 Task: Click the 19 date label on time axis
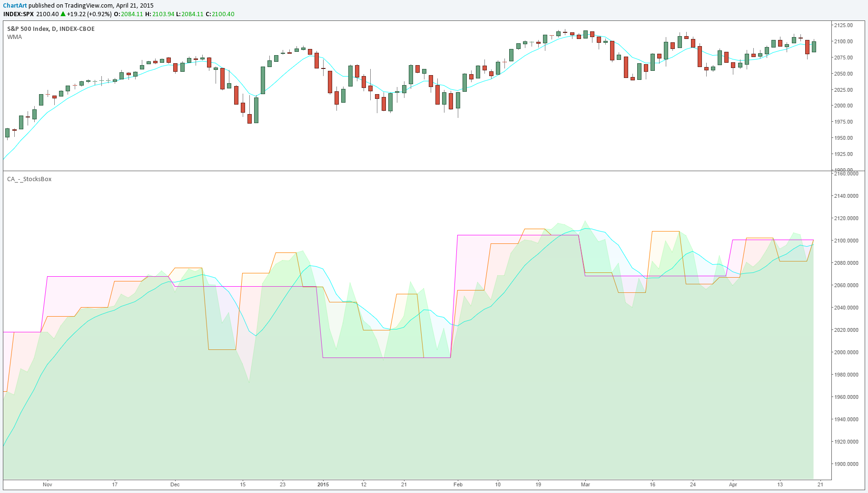pyautogui.click(x=538, y=484)
